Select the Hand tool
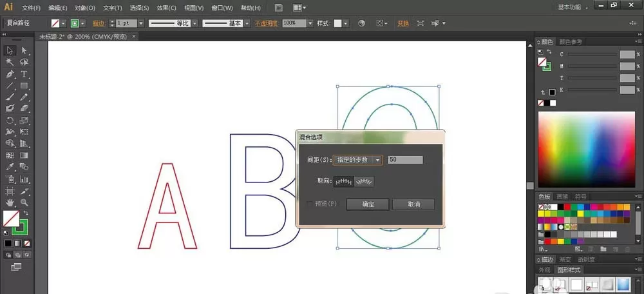Image resolution: width=644 pixels, height=294 pixels. pyautogui.click(x=10, y=202)
